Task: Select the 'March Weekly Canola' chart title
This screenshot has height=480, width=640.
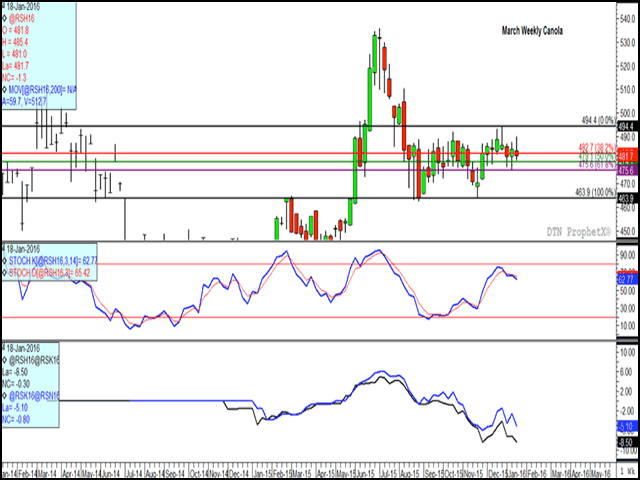Action: tap(532, 31)
